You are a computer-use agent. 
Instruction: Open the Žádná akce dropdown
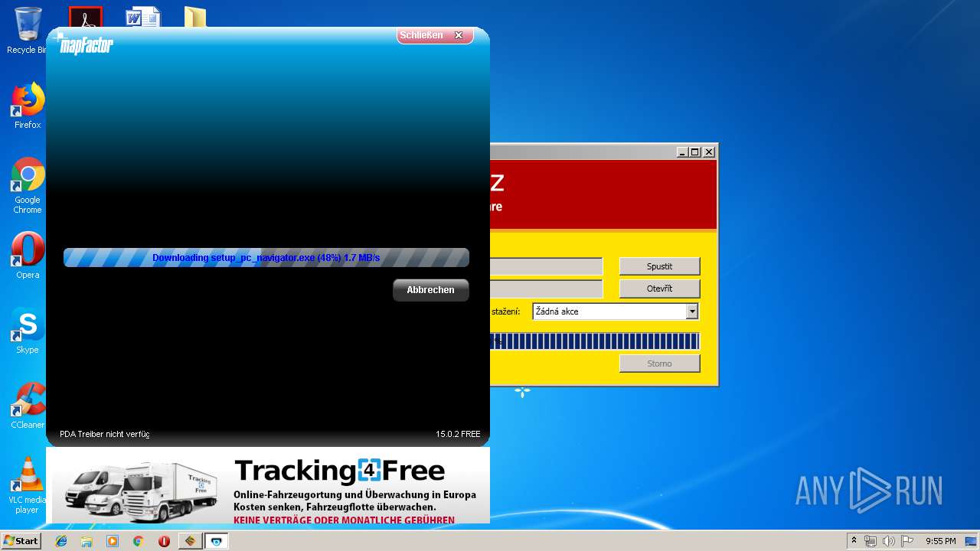pyautogui.click(x=692, y=311)
